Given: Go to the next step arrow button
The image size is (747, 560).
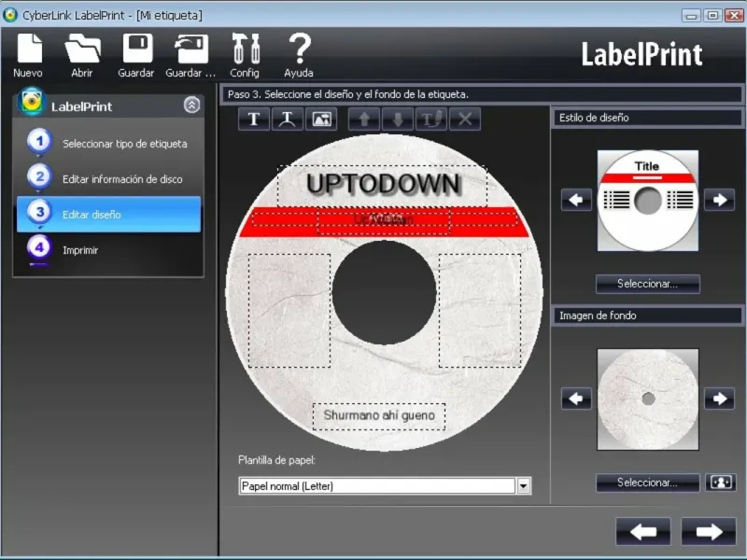Looking at the screenshot, I should click(x=709, y=531).
